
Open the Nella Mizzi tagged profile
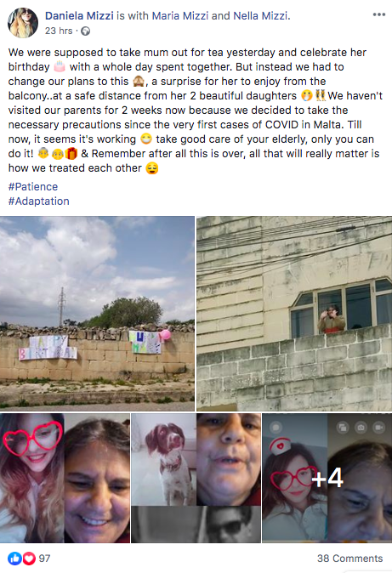(x=261, y=15)
